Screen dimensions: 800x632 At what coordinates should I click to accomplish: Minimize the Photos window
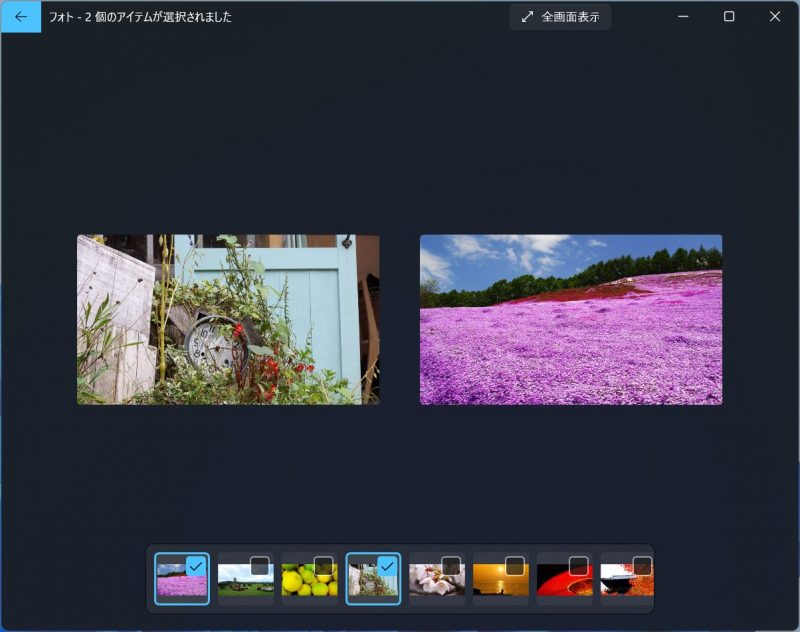683,16
